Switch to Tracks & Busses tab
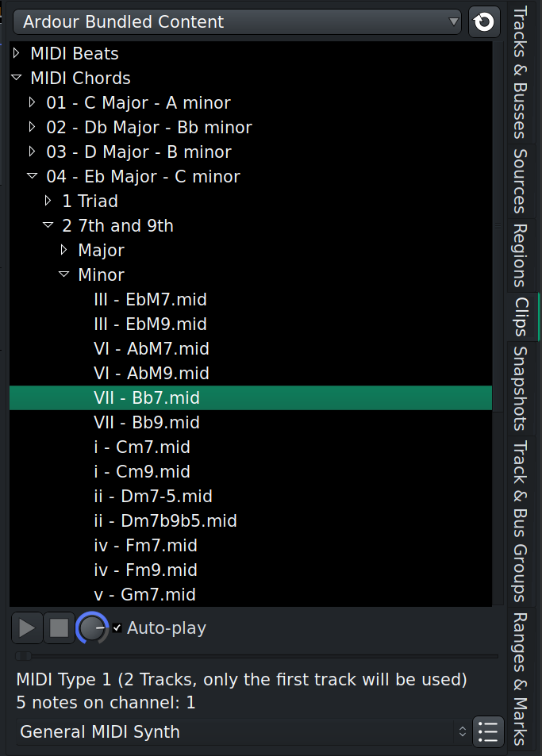542x756 pixels. (521, 72)
